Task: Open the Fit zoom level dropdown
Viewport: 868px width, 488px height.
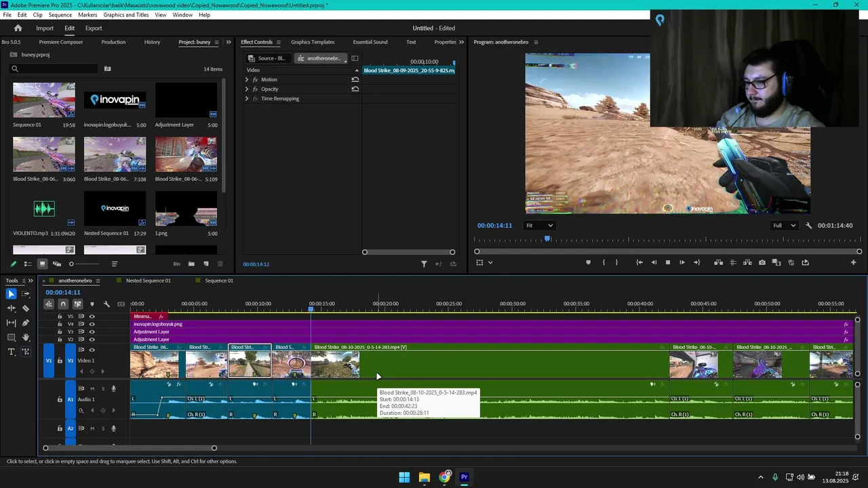Action: point(540,226)
